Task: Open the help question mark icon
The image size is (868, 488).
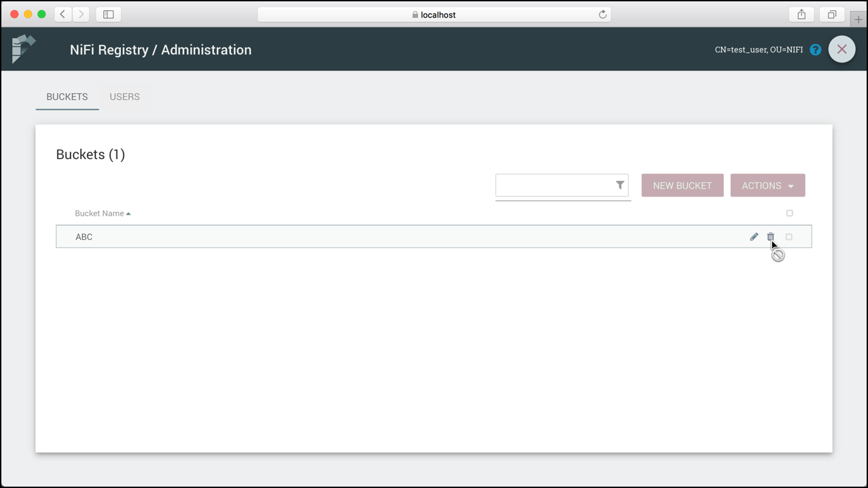Action: [x=815, y=49]
